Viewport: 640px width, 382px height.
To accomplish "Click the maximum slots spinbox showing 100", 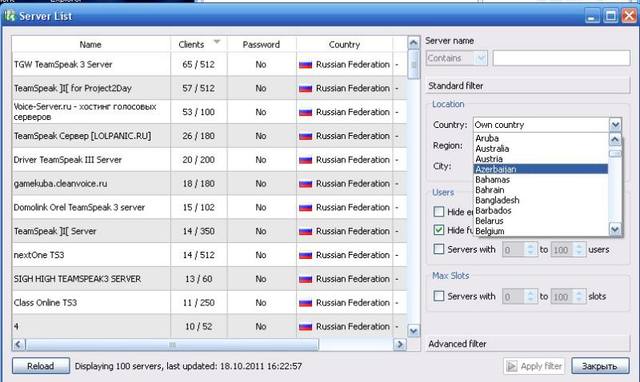I will pyautogui.click(x=568, y=296).
